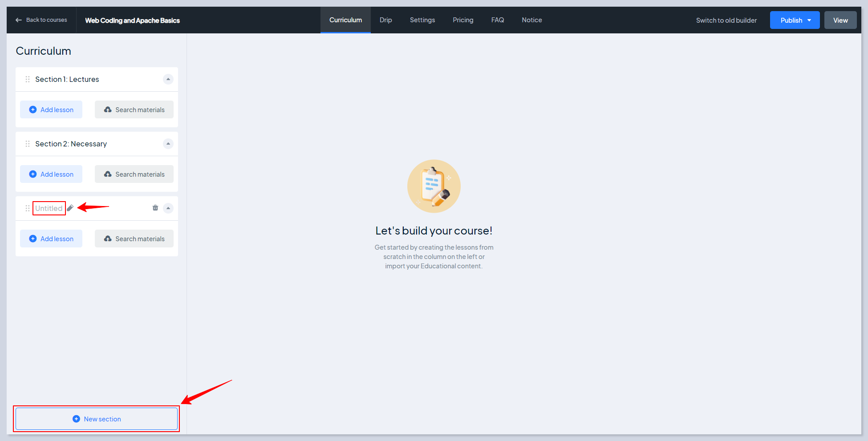868x441 pixels.
Task: Open the FAQ tab
Action: click(497, 20)
